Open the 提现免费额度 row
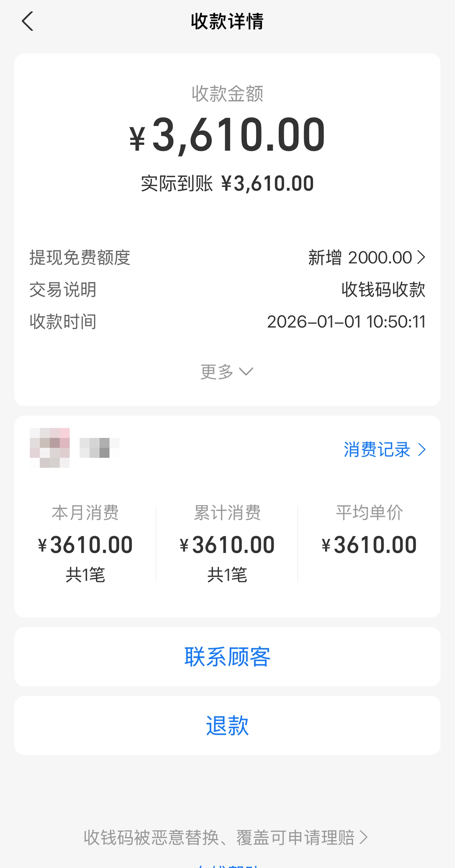 (227, 257)
